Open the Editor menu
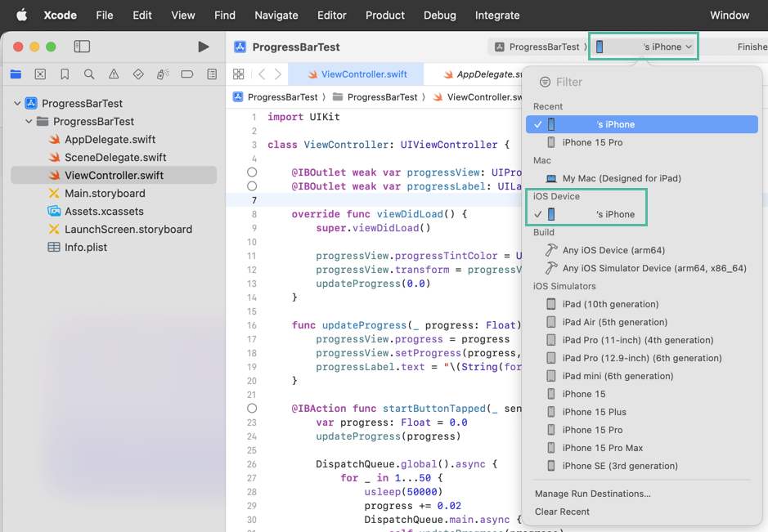 pos(331,16)
